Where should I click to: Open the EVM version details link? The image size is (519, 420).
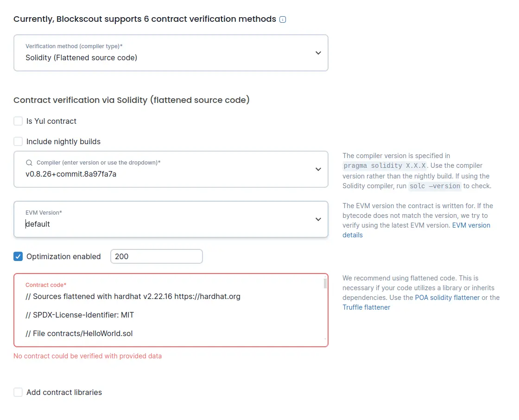(417, 230)
